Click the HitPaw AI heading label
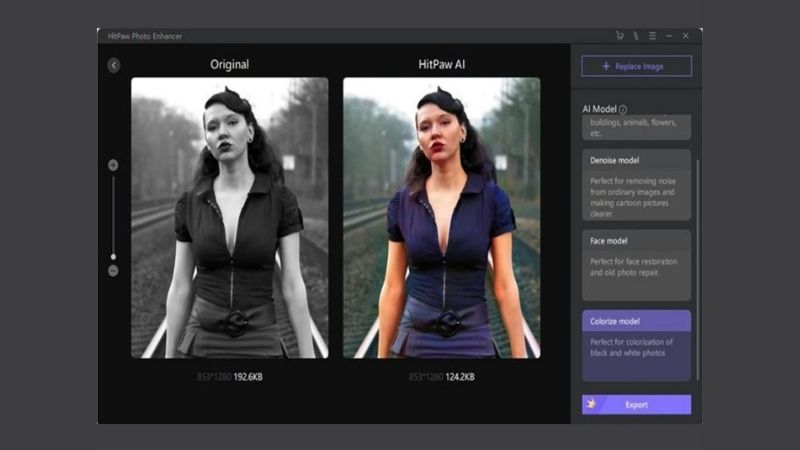 tap(442, 65)
